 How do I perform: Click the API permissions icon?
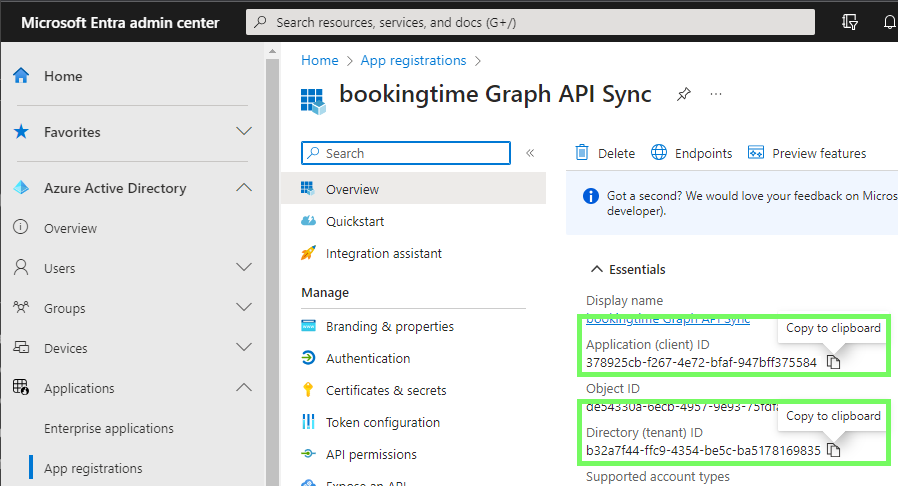308,454
